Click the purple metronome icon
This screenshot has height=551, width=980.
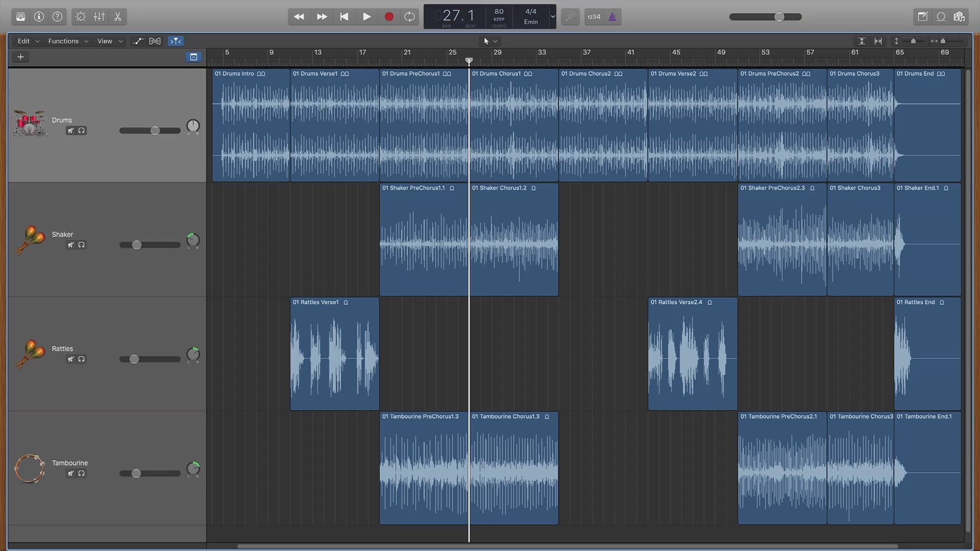612,17
